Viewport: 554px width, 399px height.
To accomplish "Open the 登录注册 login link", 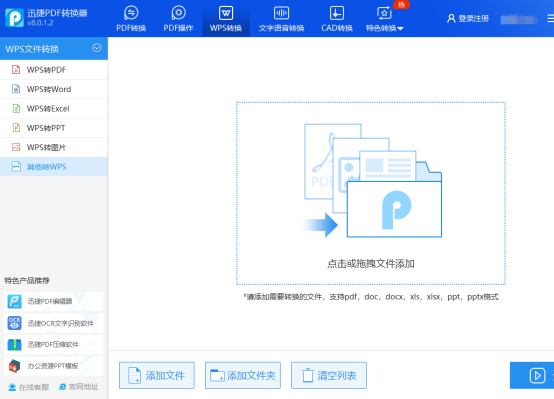I will click(x=473, y=18).
